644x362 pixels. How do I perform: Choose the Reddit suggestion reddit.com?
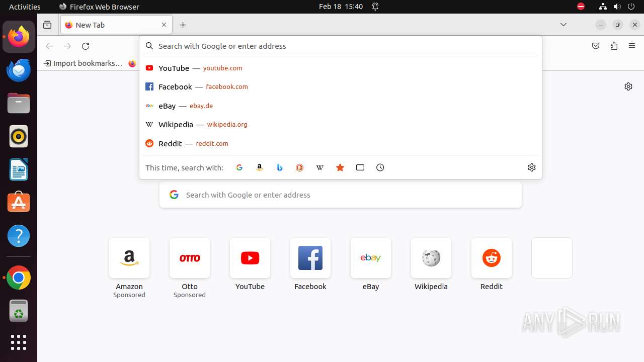pyautogui.click(x=340, y=143)
